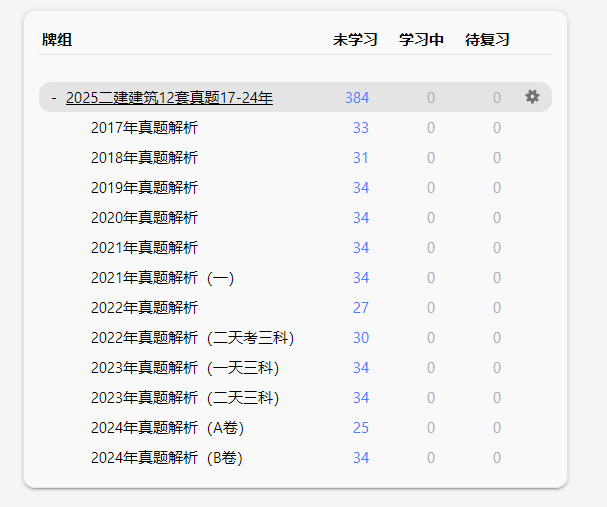The height and width of the screenshot is (507, 607).
Task: Click the 未学习 column header
Action: [x=355, y=40]
